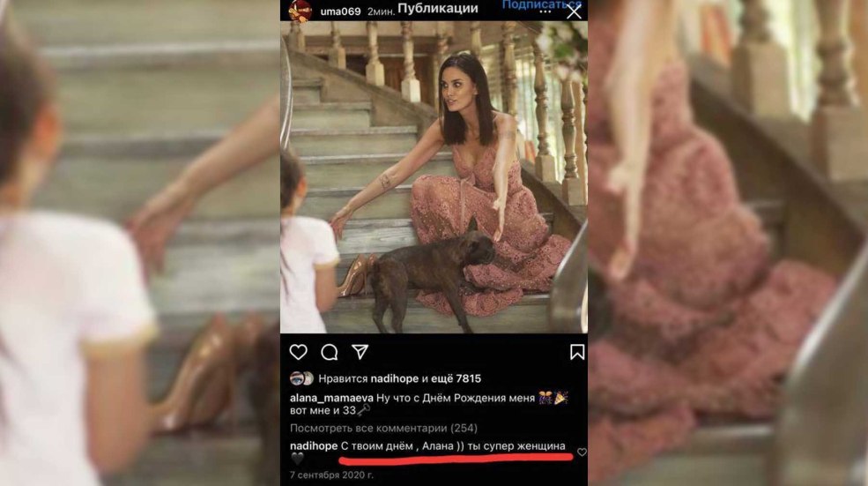Share post with paper plane icon
This screenshot has width=868, height=486.
[360, 351]
